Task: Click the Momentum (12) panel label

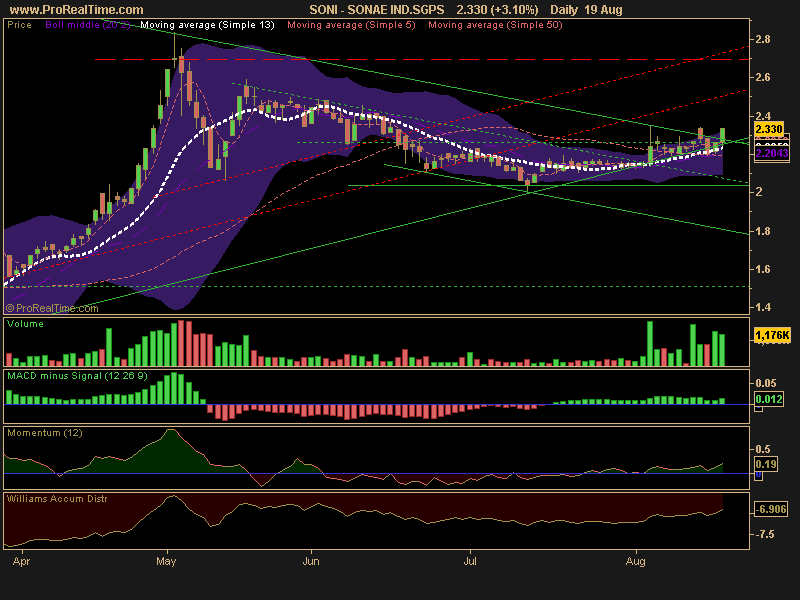Action: (x=45, y=433)
